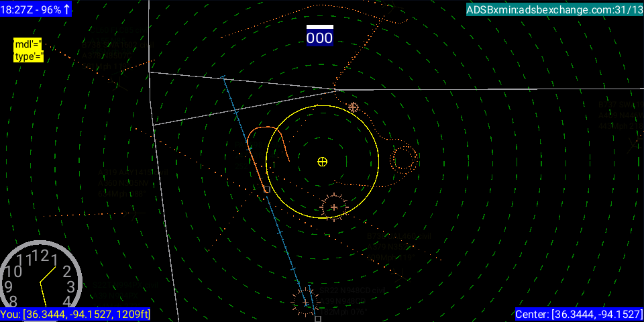Click the yellow type filter label
Image resolution: width=644 pixels, height=322 pixels.
[x=28, y=56]
